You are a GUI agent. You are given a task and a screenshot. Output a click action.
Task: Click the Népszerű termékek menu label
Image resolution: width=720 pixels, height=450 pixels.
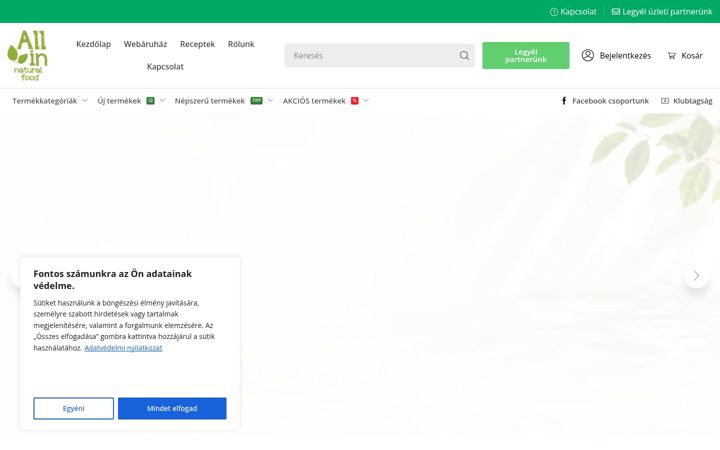(209, 101)
